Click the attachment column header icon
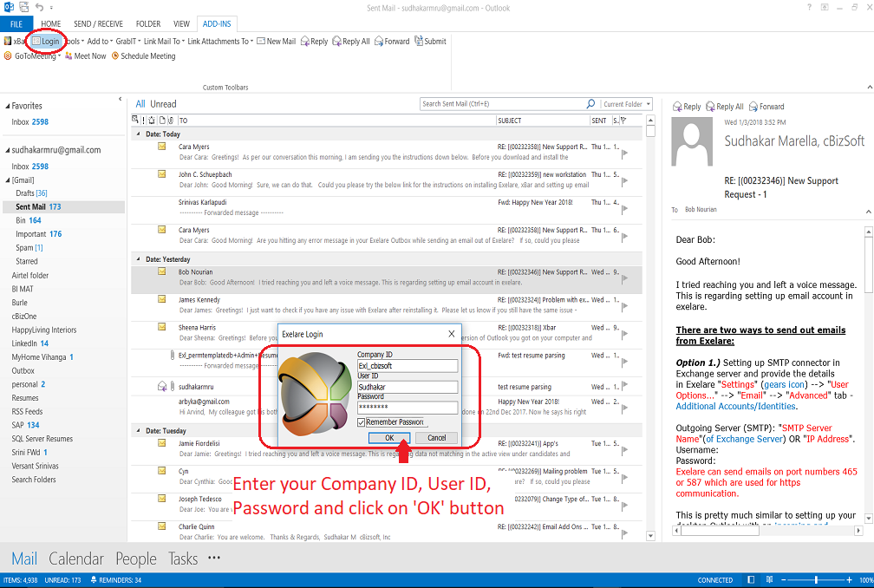 click(x=171, y=120)
